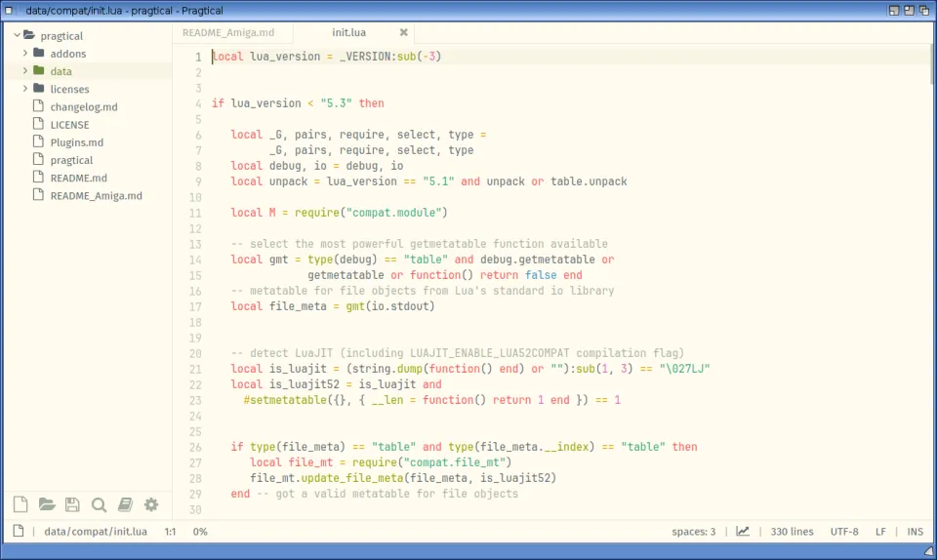This screenshot has height=560, width=937.
Task: Open file using the folder toolbar icon
Action: point(47,504)
